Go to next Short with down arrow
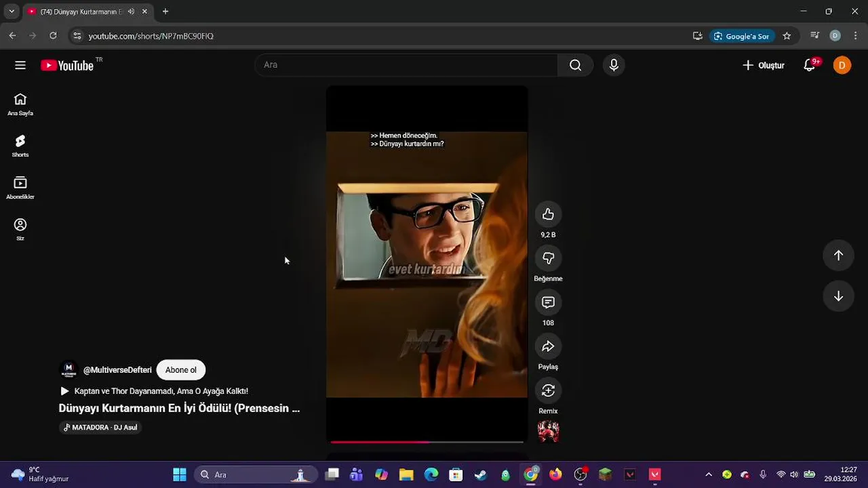The image size is (868, 488). click(x=838, y=296)
